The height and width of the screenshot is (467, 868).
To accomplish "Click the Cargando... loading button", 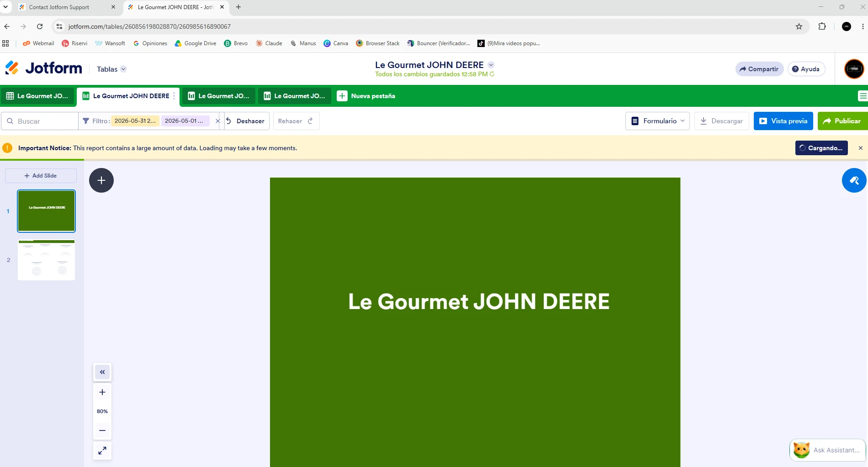I will (821, 148).
